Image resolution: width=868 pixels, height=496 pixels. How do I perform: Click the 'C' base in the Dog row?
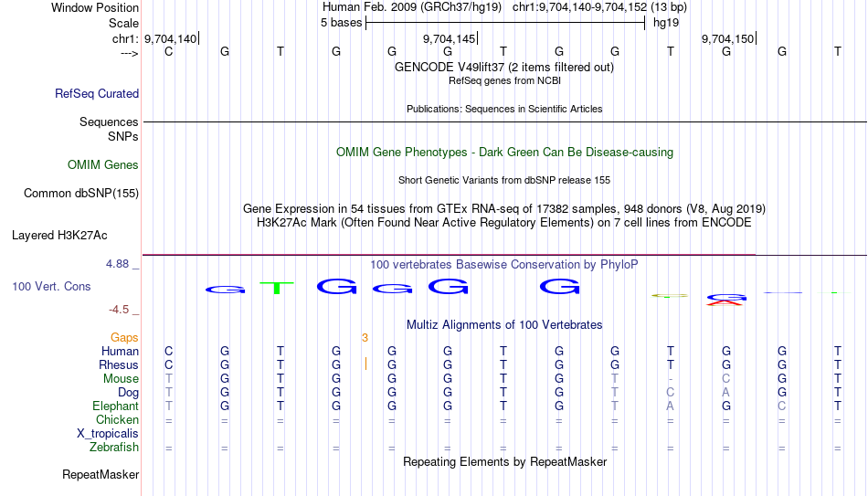(671, 393)
